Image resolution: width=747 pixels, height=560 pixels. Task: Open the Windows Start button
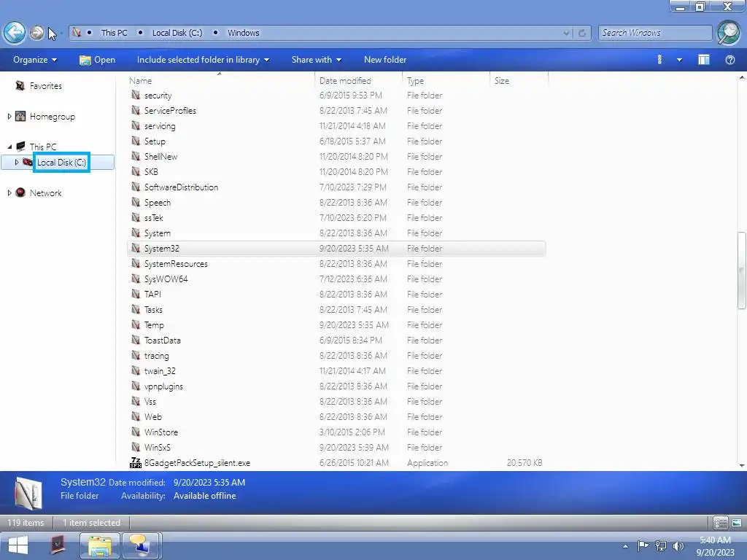coord(18,545)
